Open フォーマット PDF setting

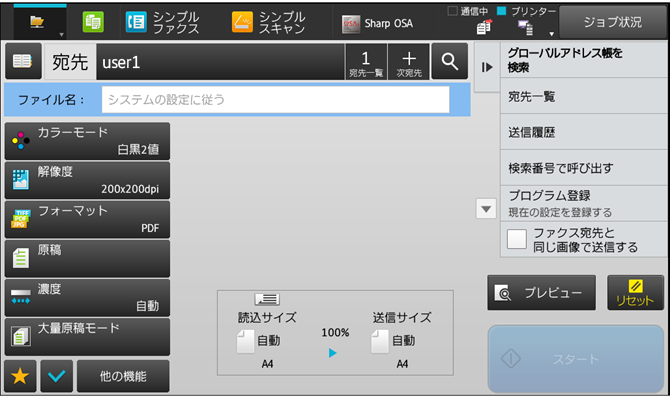[x=87, y=220]
